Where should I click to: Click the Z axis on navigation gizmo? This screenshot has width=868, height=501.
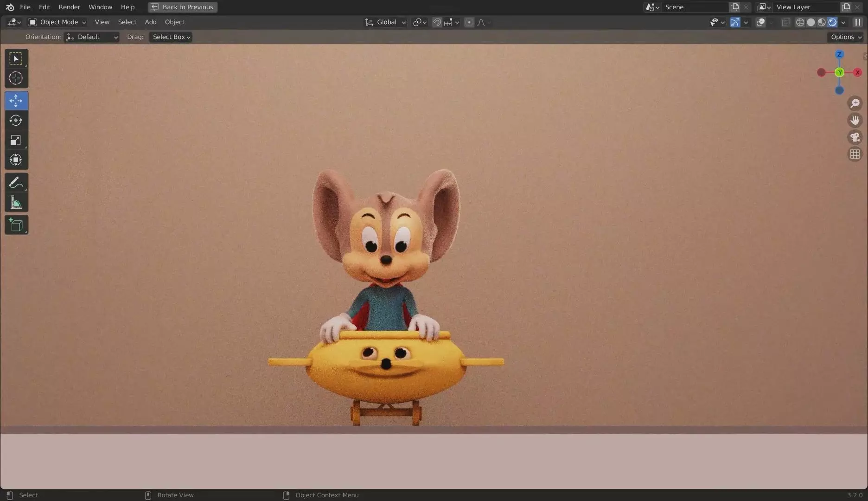(x=839, y=54)
